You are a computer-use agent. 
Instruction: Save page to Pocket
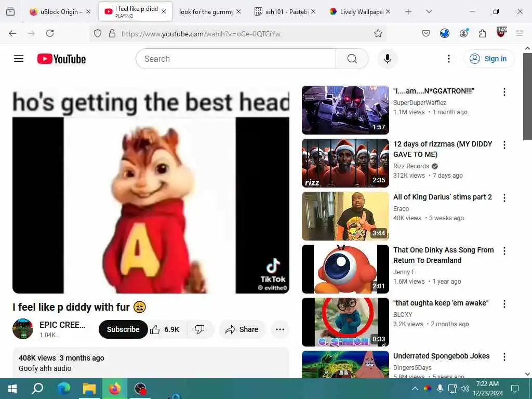pos(426,33)
